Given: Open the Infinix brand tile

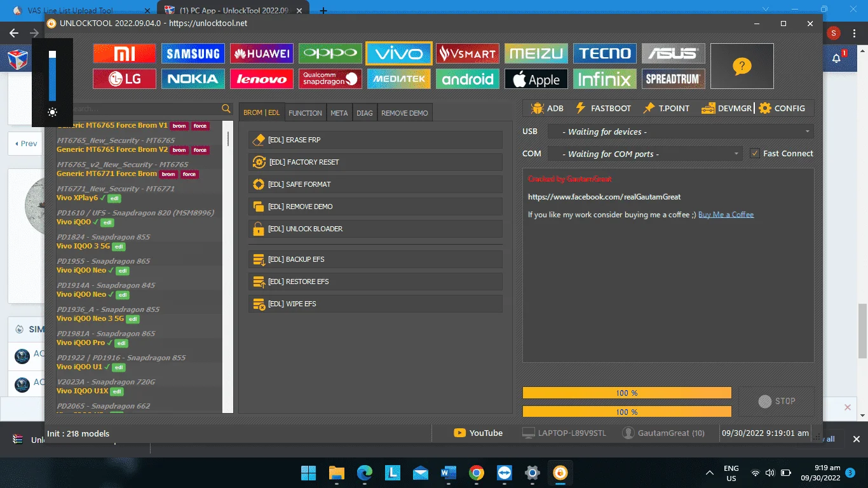Looking at the screenshot, I should pyautogui.click(x=605, y=79).
